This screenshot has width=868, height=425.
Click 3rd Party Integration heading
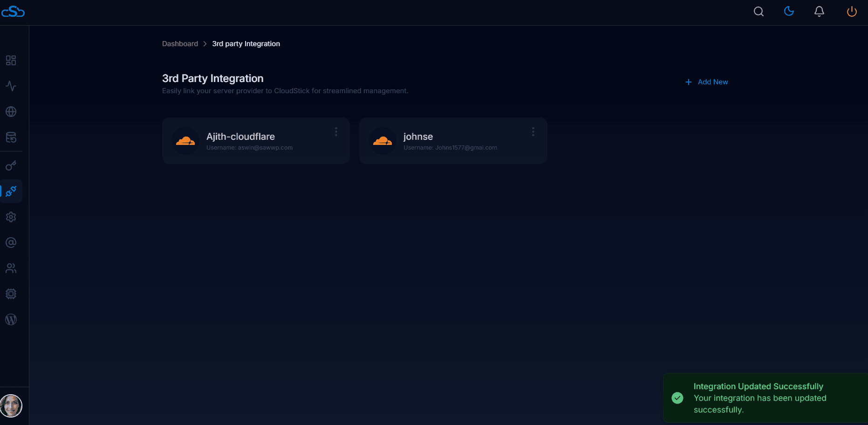pos(212,78)
